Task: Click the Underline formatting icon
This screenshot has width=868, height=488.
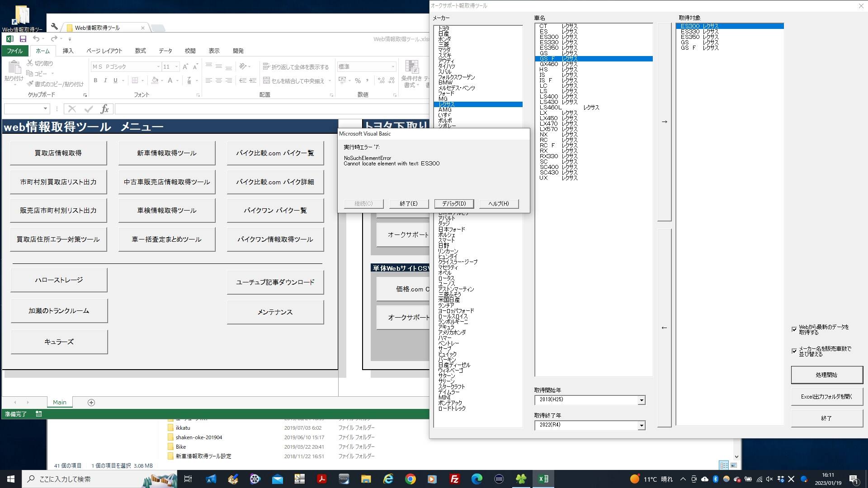Action: coord(115,80)
